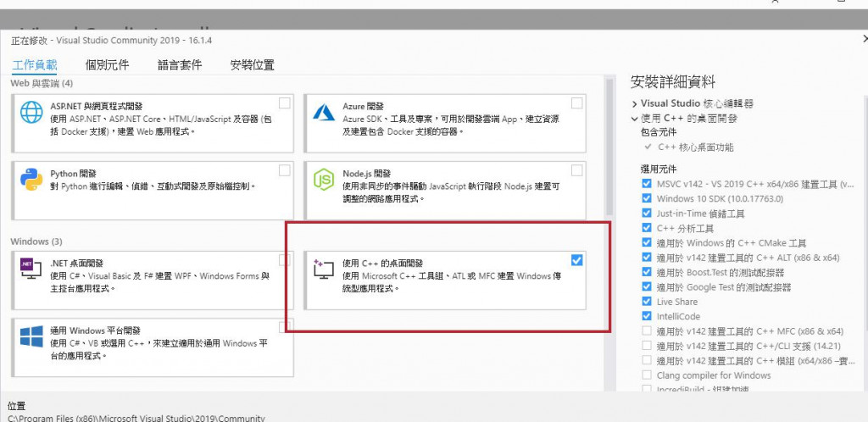Click the '選用元件' optional components label
Image resolution: width=868 pixels, height=422 pixels.
659,169
